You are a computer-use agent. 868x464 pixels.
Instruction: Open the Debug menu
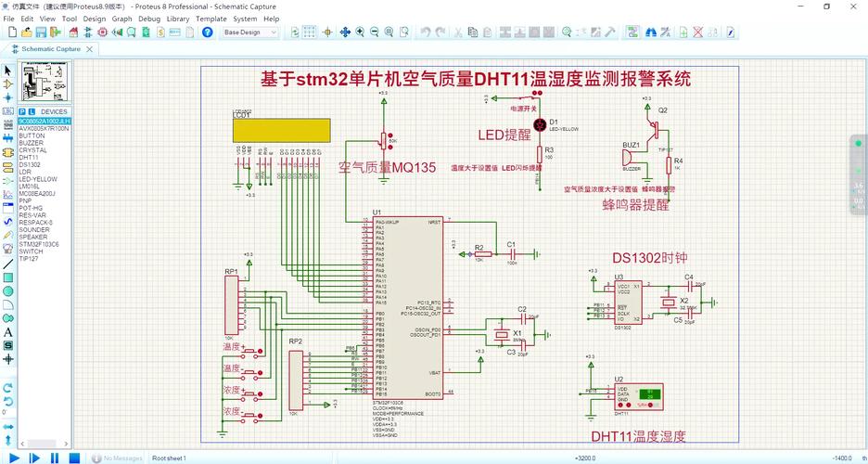click(x=149, y=19)
